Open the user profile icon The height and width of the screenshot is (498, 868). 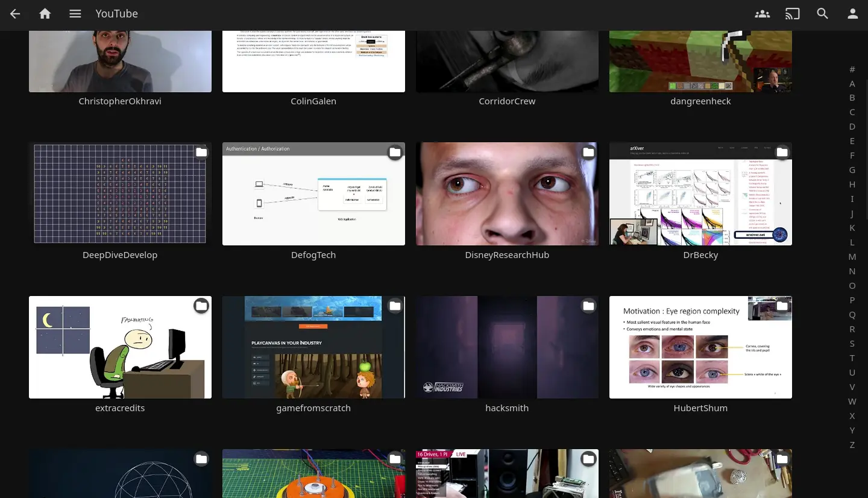853,13
